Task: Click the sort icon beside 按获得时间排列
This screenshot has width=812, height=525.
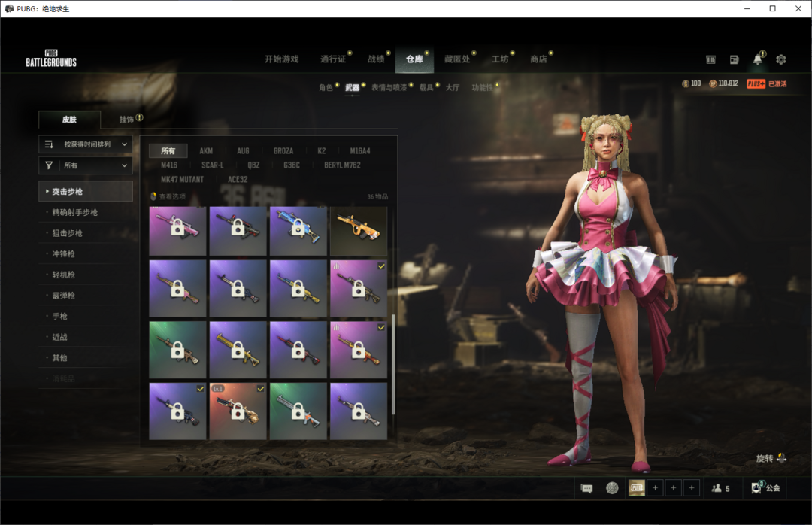Action: click(49, 144)
